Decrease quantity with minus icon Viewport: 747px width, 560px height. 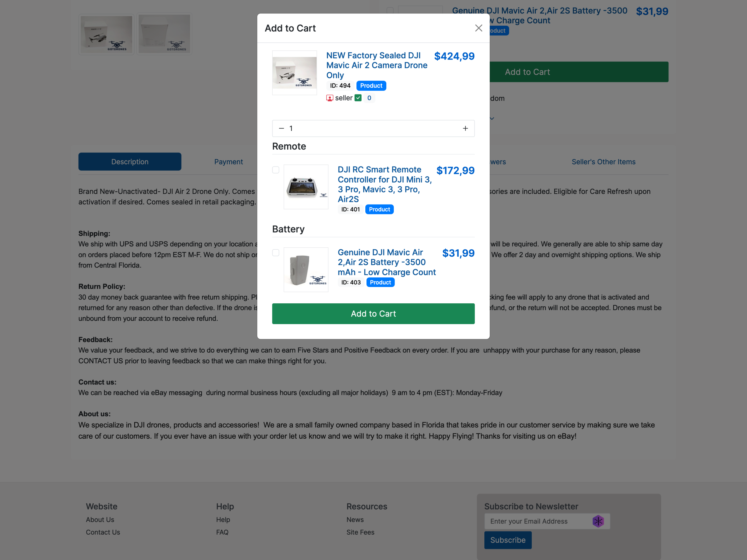coord(281,128)
